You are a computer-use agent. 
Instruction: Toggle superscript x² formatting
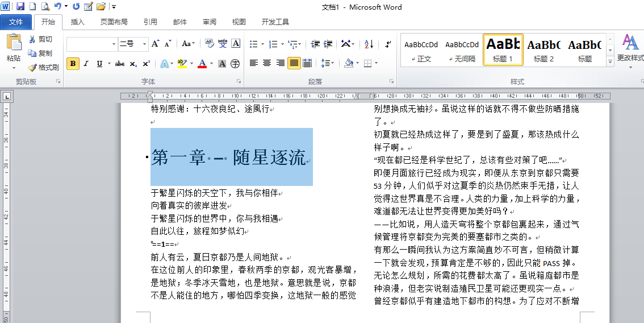point(146,63)
